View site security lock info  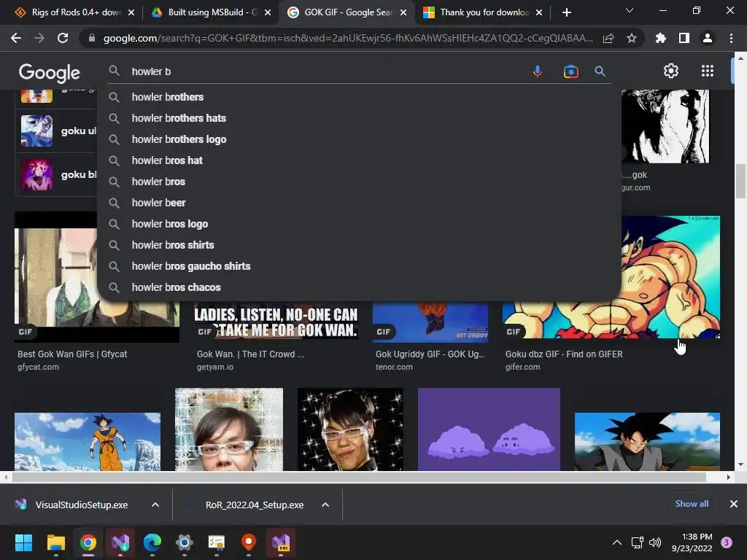pos(91,38)
